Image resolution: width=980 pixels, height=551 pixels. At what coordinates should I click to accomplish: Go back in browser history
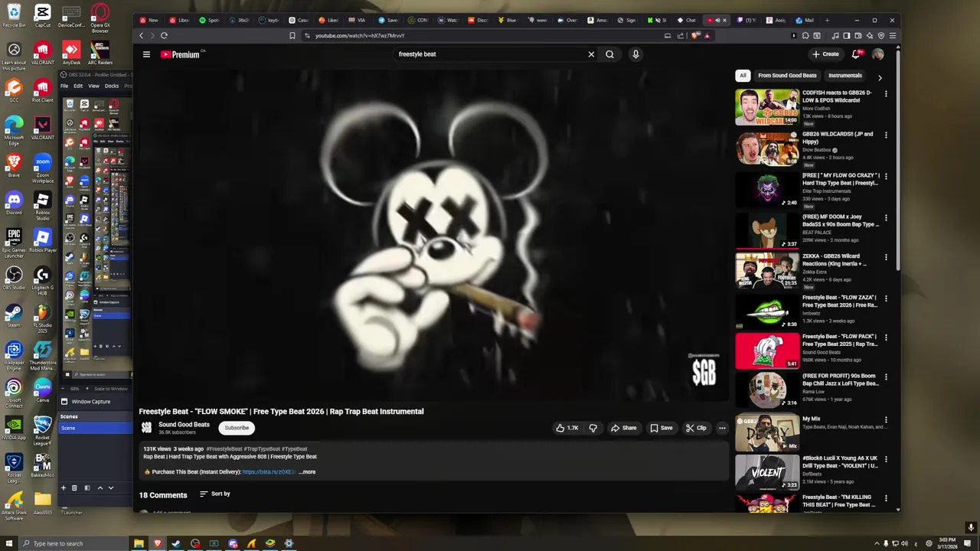[141, 35]
